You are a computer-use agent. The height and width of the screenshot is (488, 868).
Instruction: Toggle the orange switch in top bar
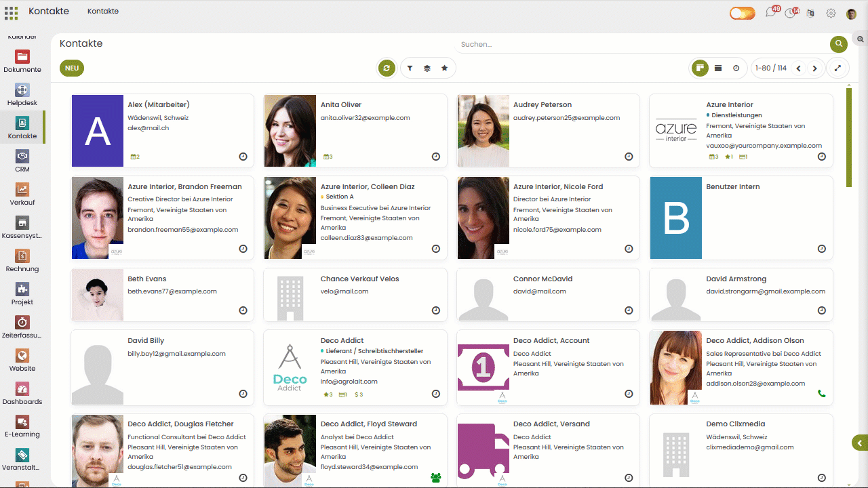click(742, 13)
